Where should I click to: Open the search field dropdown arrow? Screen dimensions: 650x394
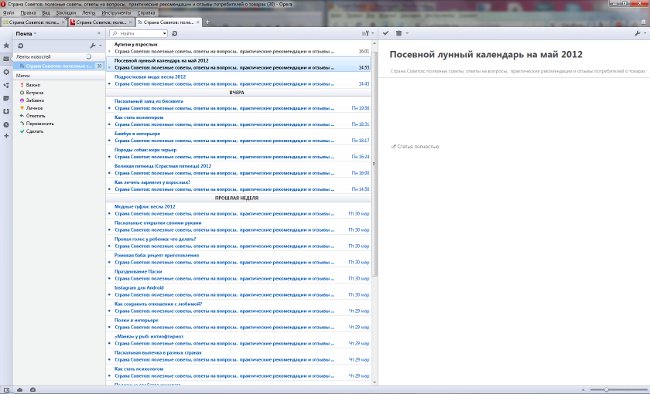point(165,34)
